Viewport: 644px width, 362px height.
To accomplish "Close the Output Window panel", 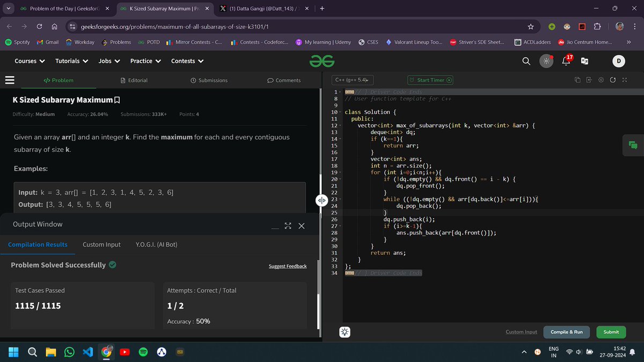I will pos(302,226).
